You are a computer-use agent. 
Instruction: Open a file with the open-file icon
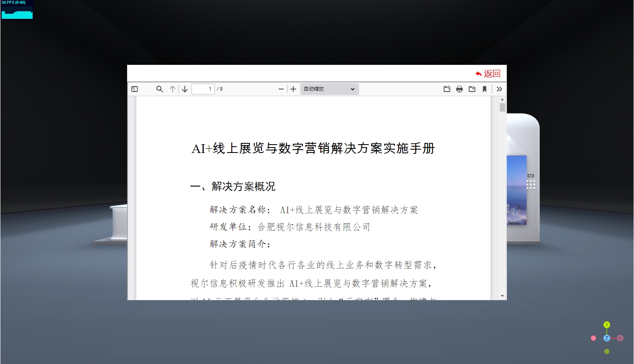[447, 89]
